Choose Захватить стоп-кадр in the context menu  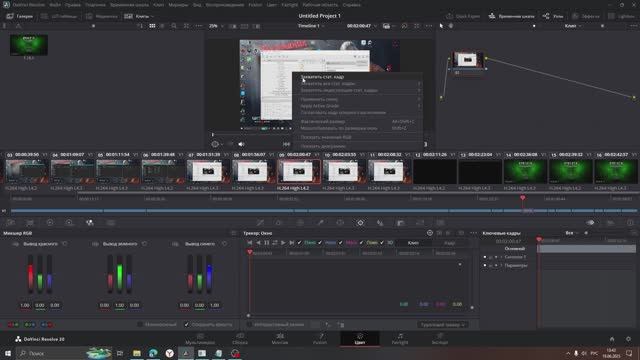pyautogui.click(x=358, y=77)
